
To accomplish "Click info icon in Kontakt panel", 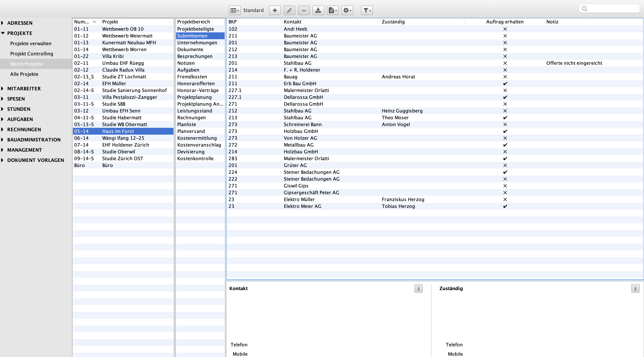I will coord(418,289).
